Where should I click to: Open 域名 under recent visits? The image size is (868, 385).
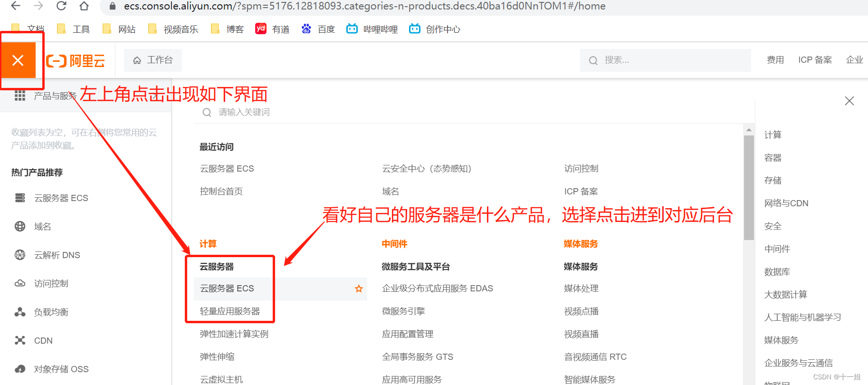point(391,192)
